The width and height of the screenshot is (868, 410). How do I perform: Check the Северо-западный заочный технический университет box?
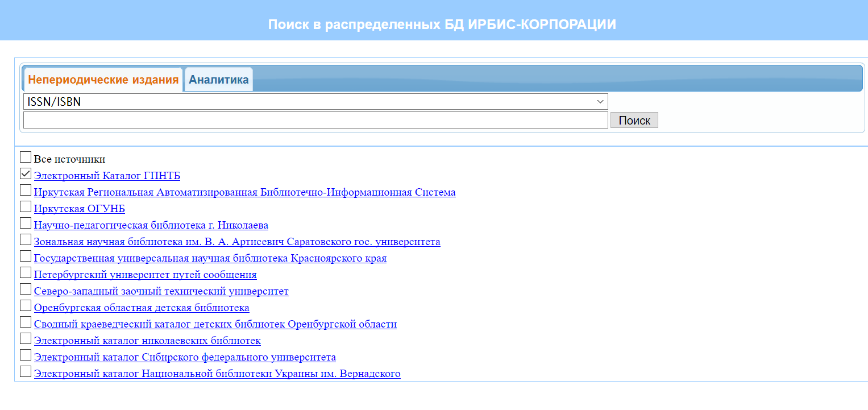[26, 289]
